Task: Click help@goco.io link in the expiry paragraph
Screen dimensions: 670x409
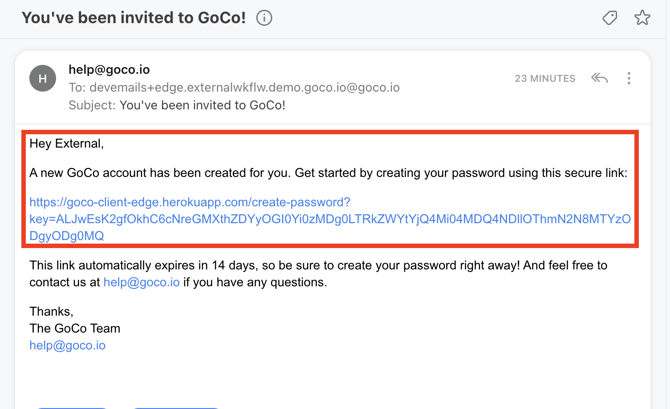Action: (141, 282)
